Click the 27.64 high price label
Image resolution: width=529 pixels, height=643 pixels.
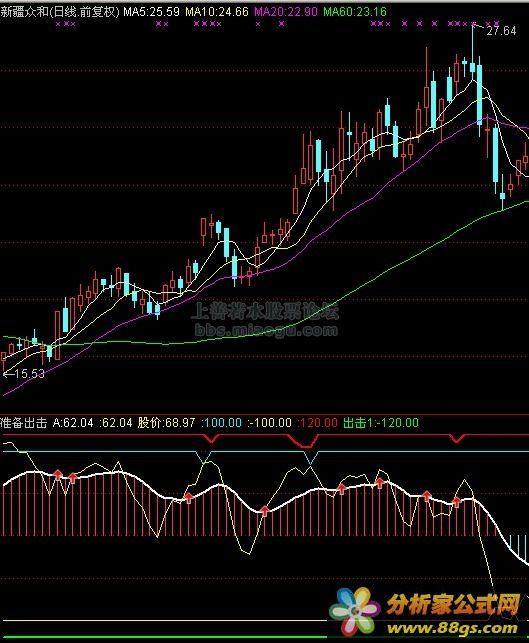click(501, 31)
